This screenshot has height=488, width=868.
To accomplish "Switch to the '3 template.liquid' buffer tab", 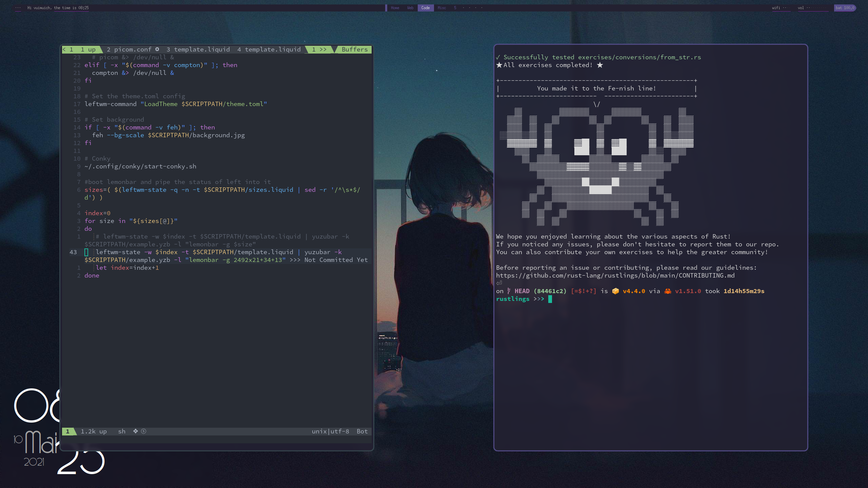I will [x=198, y=49].
